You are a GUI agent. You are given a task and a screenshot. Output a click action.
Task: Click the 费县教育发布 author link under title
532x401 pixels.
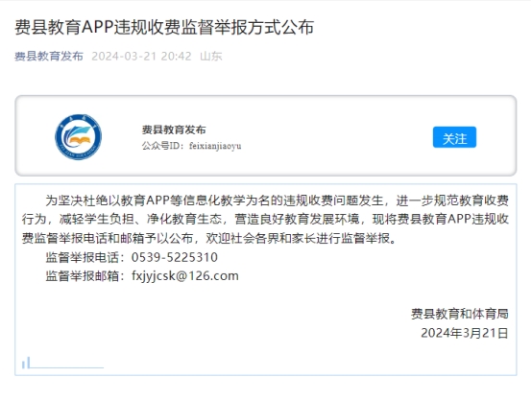click(x=49, y=56)
